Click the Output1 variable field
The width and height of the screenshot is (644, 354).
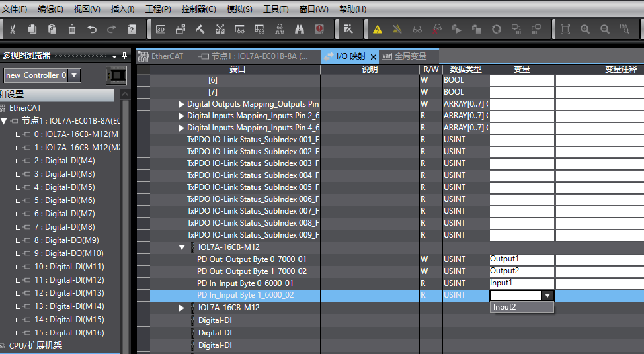(522, 259)
